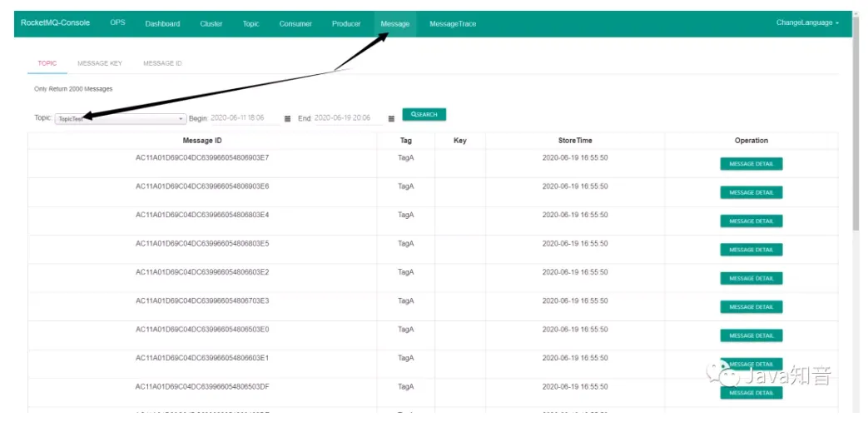This screenshot has width=868, height=432.
Task: Click the Message ID column header
Action: (202, 141)
